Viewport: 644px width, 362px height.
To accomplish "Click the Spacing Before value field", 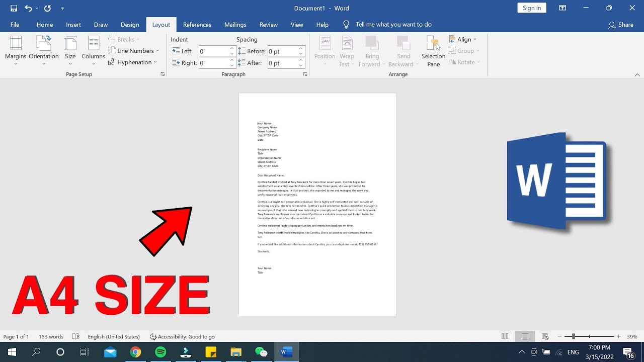I will (282, 51).
